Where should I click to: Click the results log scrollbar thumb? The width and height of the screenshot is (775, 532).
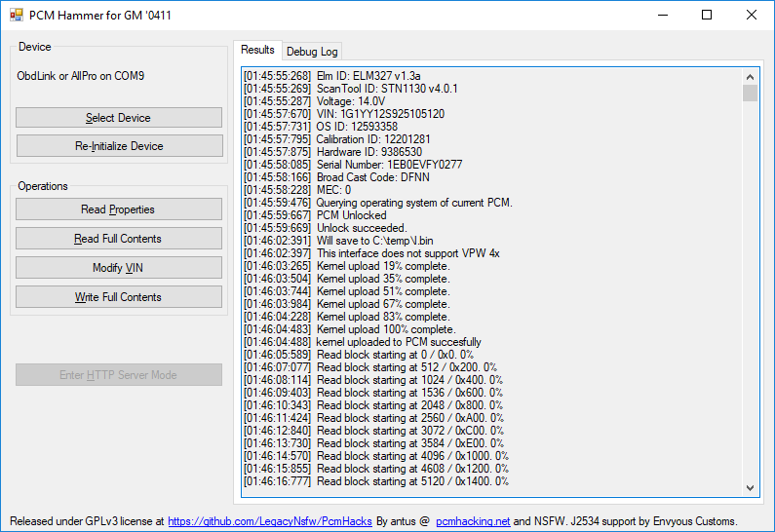[x=750, y=94]
